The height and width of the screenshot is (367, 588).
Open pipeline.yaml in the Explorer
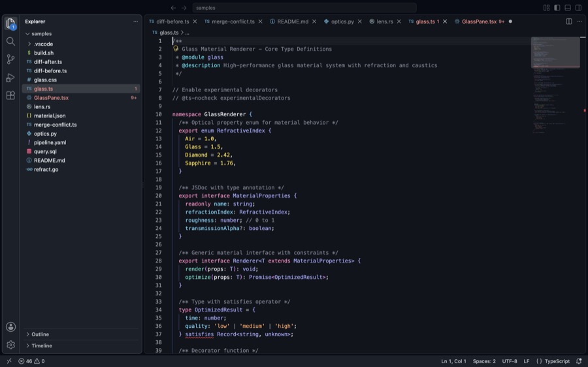coord(82,142)
